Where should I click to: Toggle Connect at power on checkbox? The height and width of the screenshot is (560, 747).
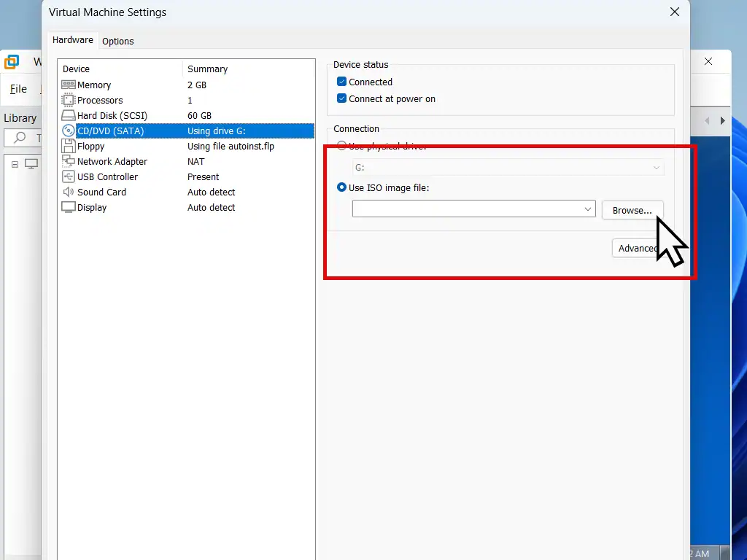(341, 99)
